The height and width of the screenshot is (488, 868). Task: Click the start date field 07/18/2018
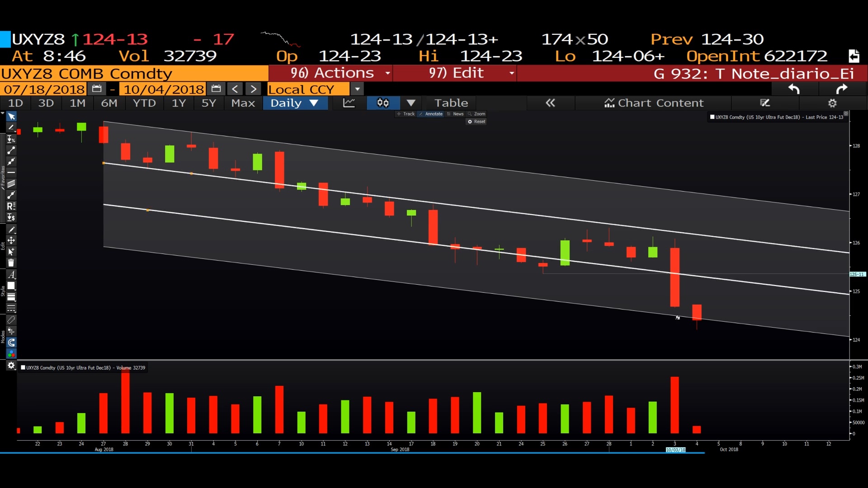pyautogui.click(x=44, y=89)
